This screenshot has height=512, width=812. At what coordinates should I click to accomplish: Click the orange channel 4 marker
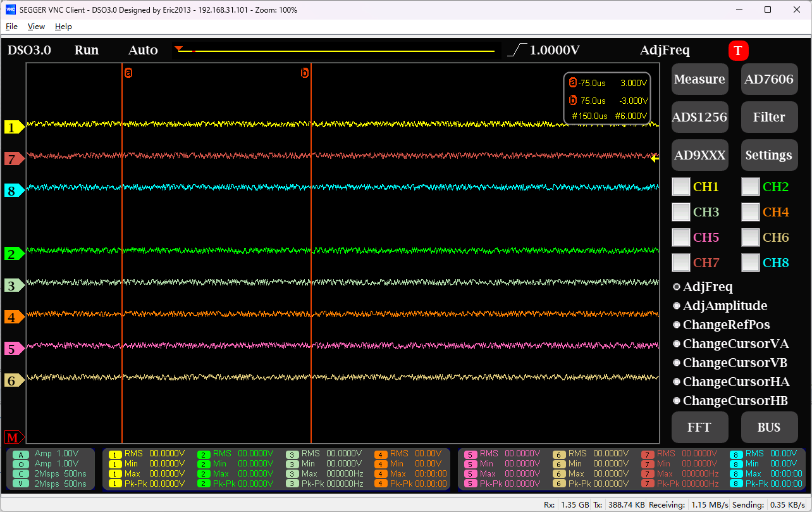pos(13,317)
